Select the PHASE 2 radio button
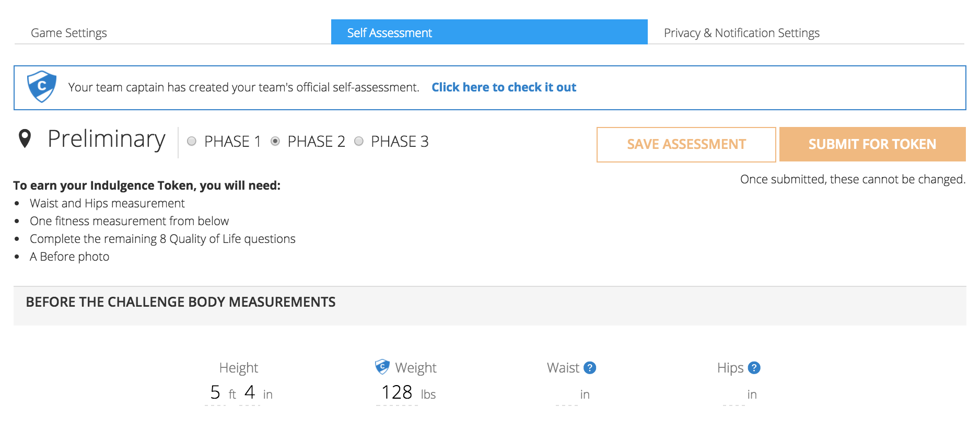980x441 pixels. pyautogui.click(x=275, y=141)
